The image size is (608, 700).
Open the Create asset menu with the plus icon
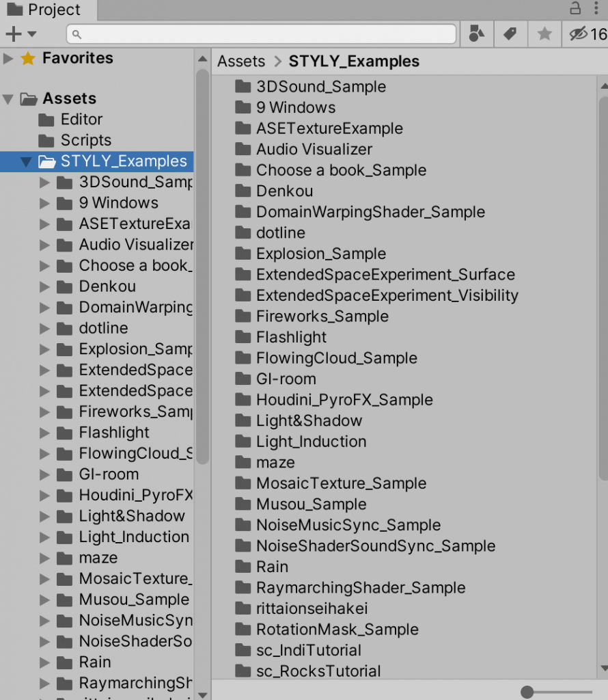point(14,33)
